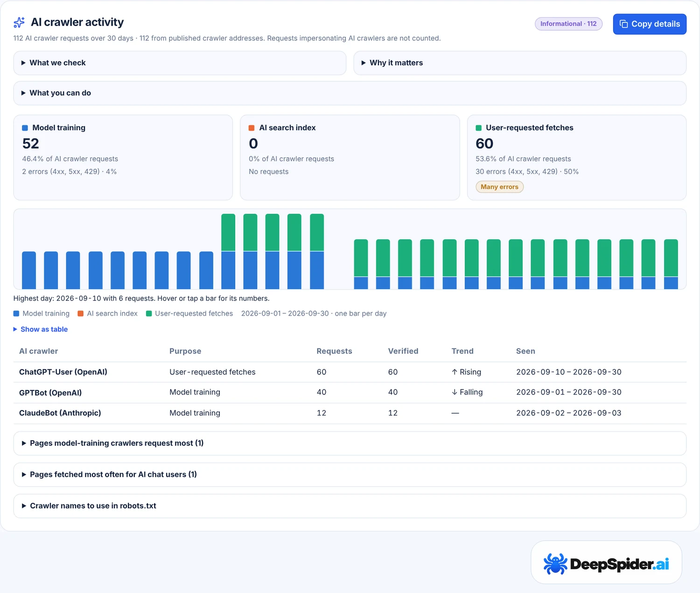Screen dimensions: 700x593
Task: Expand Pages fetched most often for AI chat users
Action: pos(350,475)
